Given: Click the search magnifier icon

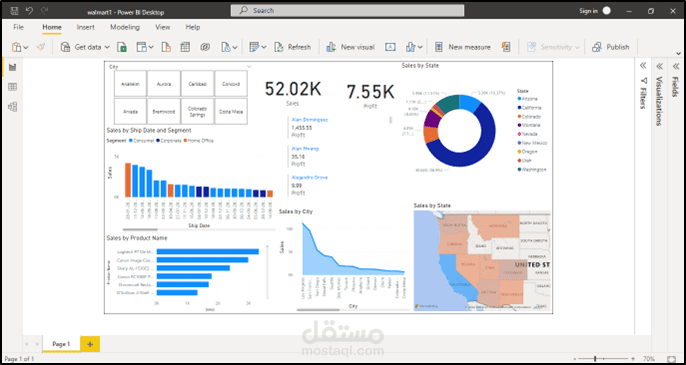Looking at the screenshot, I should 244,11.
